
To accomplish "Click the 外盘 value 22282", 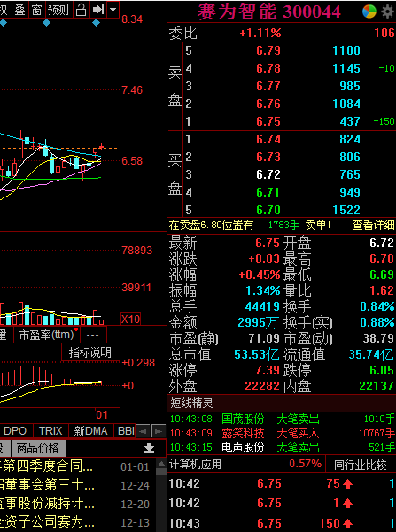I will click(262, 386).
